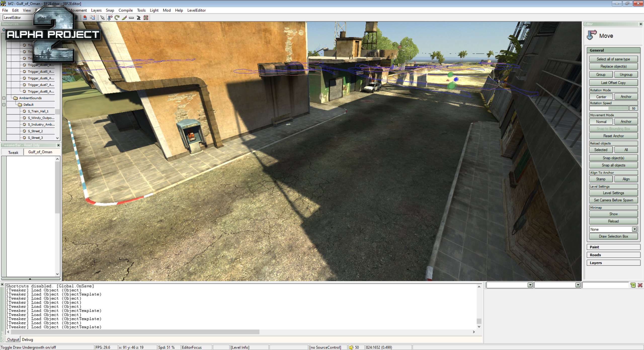Switch to the Debug tab

[27, 339]
